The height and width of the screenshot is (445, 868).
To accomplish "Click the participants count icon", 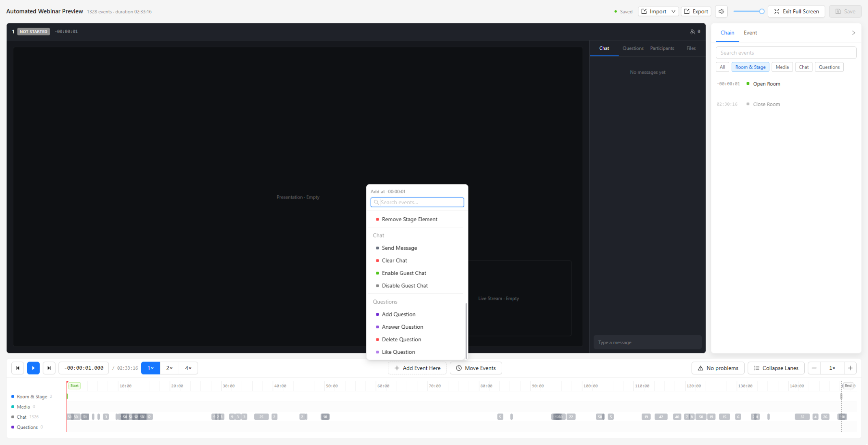I will click(x=692, y=32).
